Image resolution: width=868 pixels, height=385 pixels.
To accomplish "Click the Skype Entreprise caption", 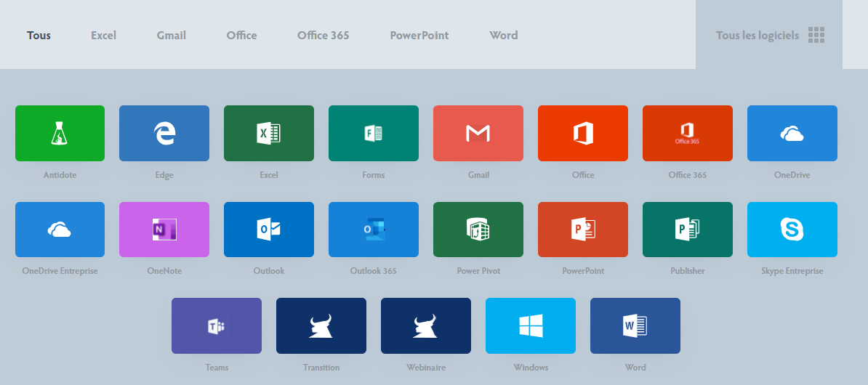I will [x=792, y=271].
